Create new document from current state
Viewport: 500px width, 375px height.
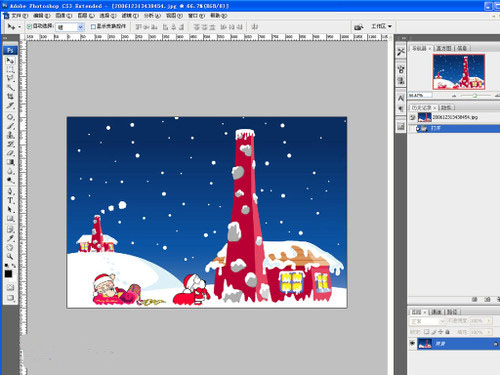click(474, 299)
